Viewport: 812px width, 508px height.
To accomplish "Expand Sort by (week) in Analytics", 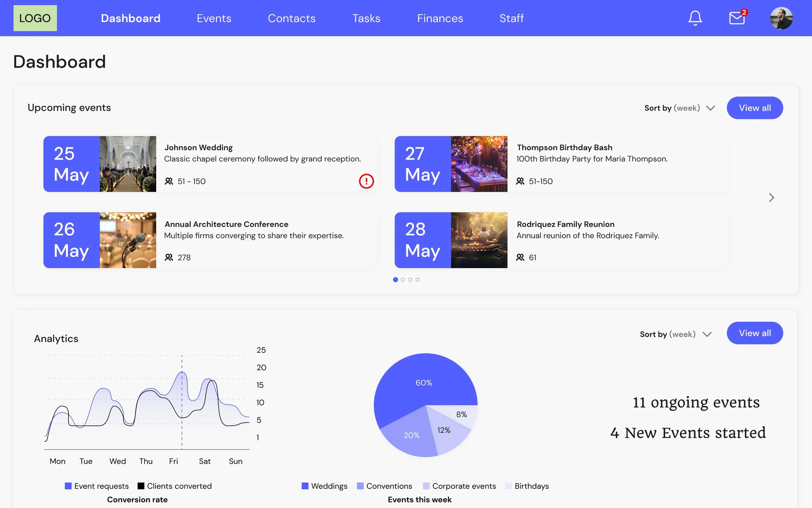I will (x=675, y=334).
